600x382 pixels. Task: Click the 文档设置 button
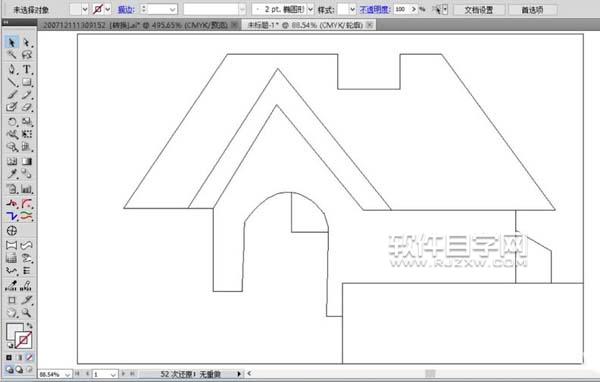tap(479, 10)
